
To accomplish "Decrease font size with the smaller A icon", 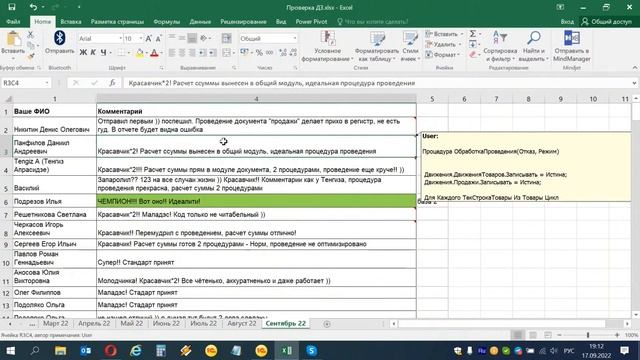I will coord(158,38).
